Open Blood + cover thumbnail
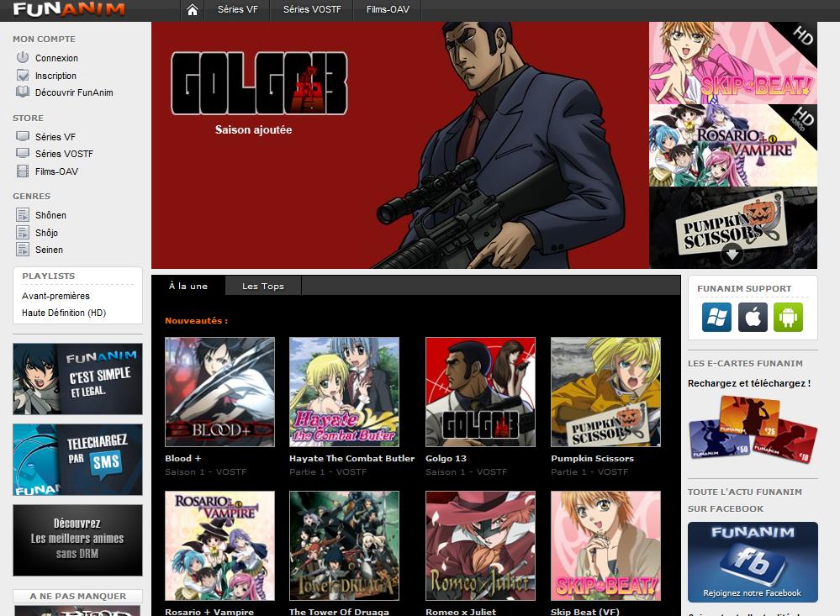Viewport: 840px width, 616px height. (x=219, y=392)
